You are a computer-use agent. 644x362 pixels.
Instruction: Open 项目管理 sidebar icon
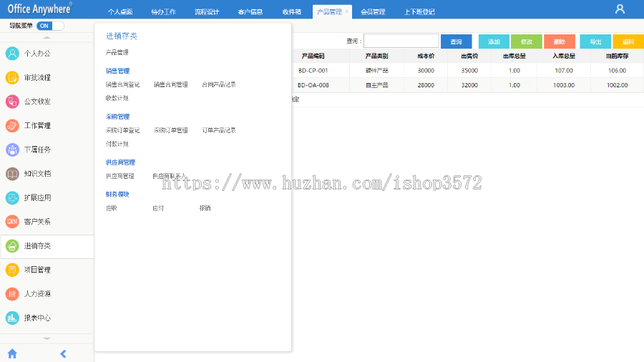point(12,270)
